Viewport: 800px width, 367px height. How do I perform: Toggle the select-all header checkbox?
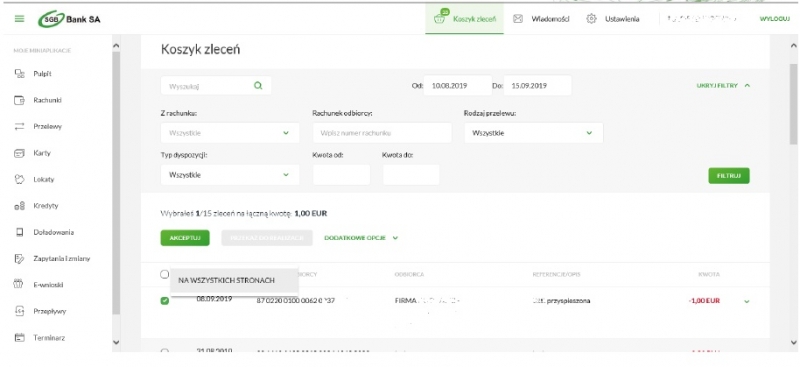pyautogui.click(x=164, y=274)
